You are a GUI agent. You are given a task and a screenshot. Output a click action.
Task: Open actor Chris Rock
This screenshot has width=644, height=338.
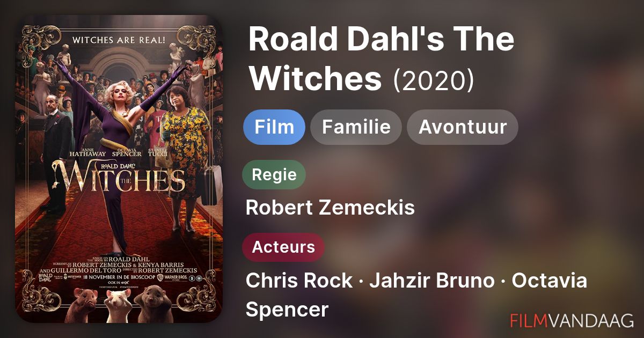[x=299, y=281]
